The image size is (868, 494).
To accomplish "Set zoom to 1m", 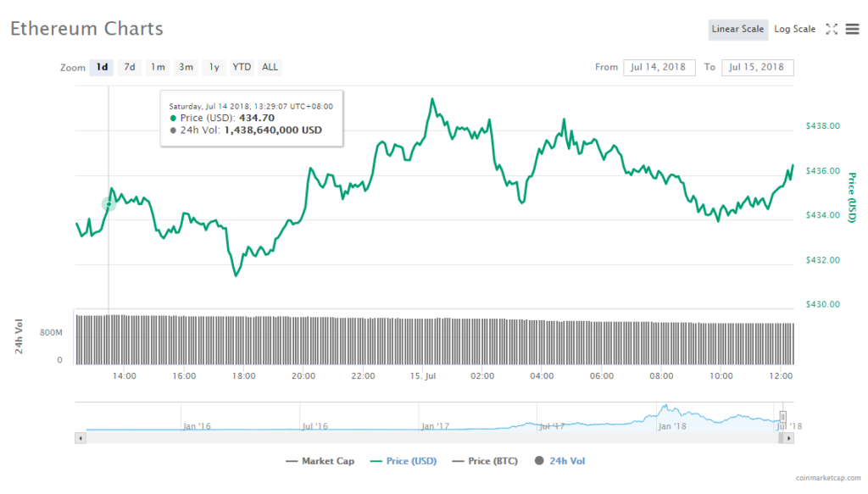I will pyautogui.click(x=158, y=67).
